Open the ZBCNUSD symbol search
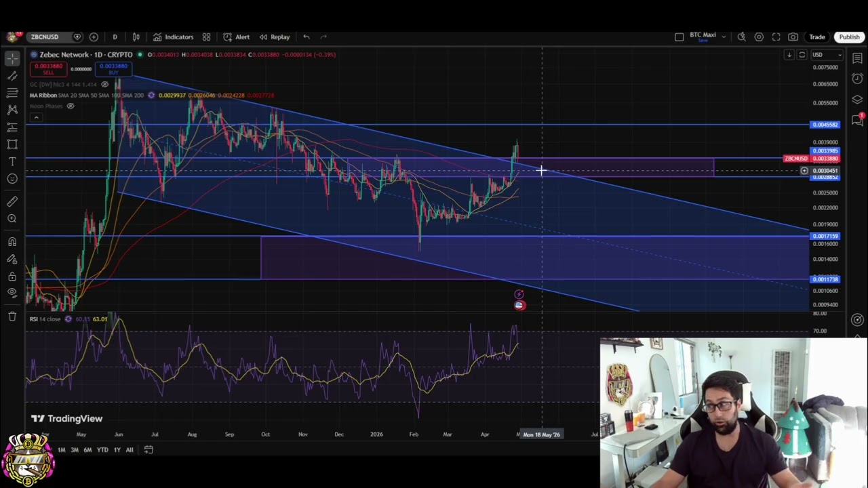Screen dimensions: 868x488 [x=44, y=37]
